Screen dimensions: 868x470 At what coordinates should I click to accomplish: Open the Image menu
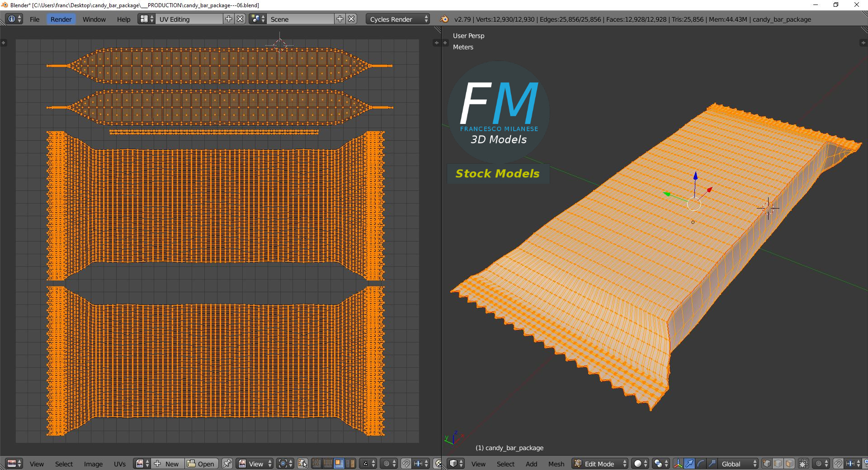93,464
